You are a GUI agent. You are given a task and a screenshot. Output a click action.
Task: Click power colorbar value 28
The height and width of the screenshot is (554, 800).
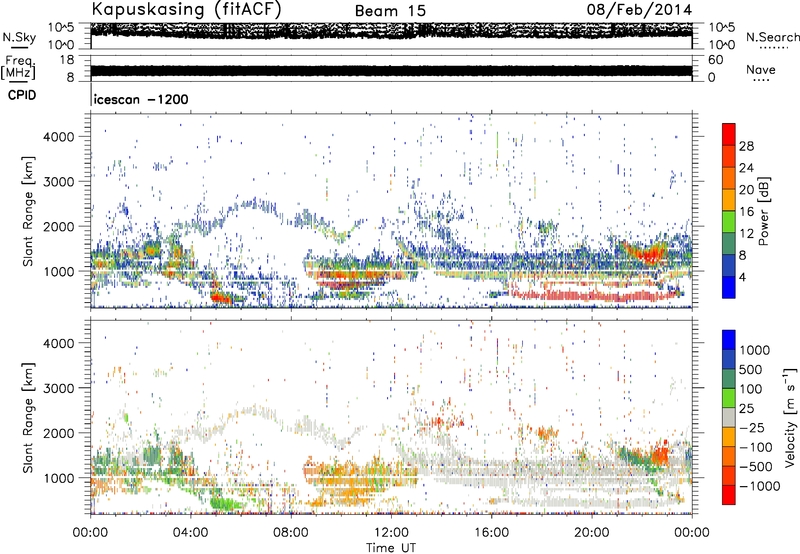746,146
